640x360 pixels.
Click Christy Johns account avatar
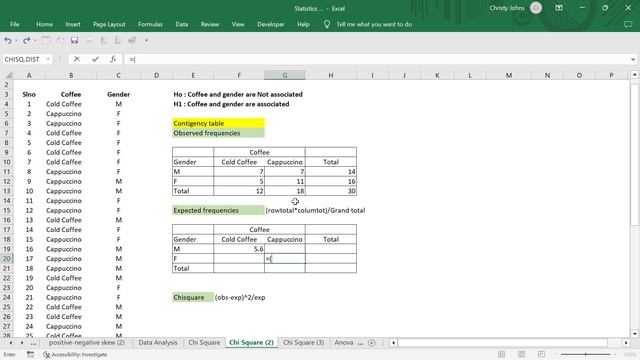[x=536, y=8]
